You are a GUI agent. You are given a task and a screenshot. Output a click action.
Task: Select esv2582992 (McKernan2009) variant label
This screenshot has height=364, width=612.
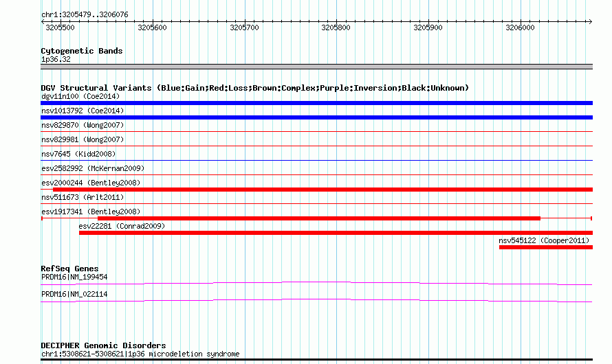pos(93,168)
